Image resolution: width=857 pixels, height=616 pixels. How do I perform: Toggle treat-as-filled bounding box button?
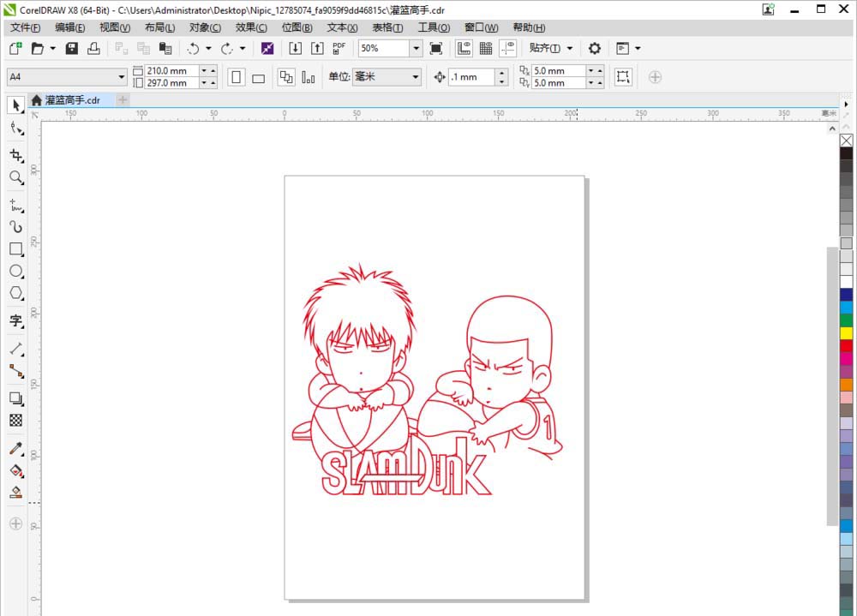[622, 76]
